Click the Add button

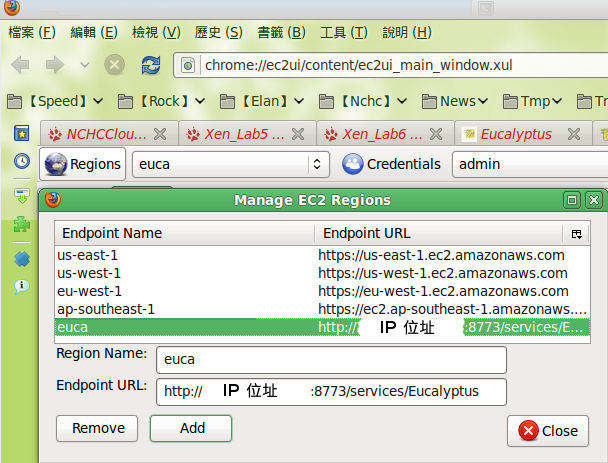point(191,428)
